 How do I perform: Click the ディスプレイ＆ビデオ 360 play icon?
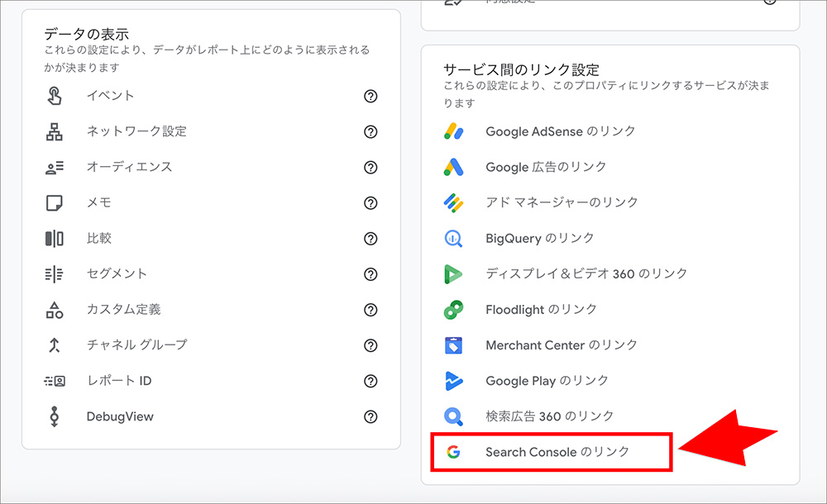[x=453, y=273]
